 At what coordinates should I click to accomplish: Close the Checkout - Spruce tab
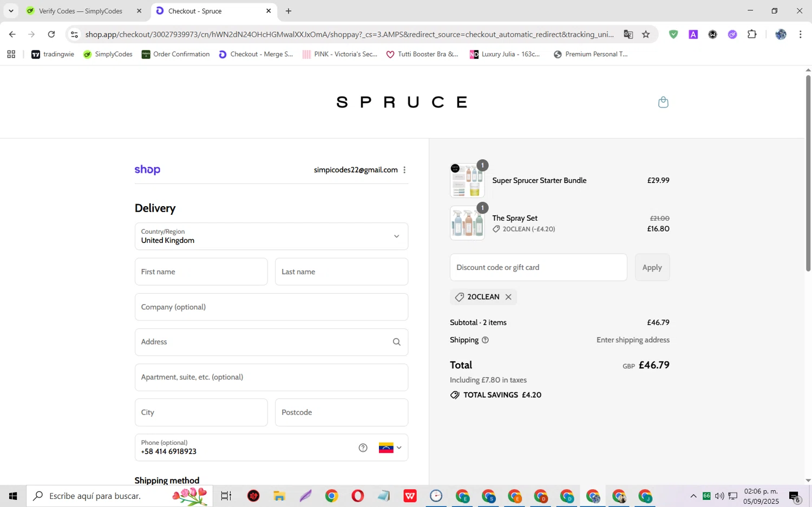269,11
